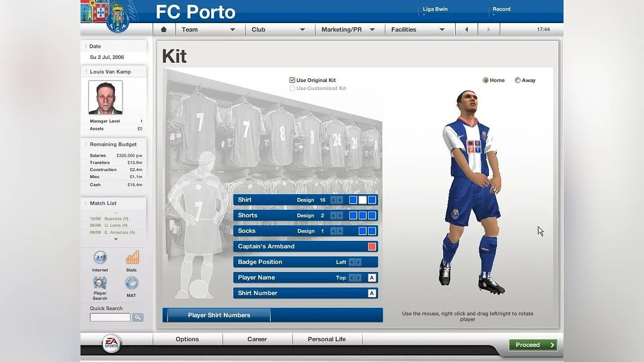Open the Club dropdown menu
Screen dimensions: 644x362
coord(280,29)
